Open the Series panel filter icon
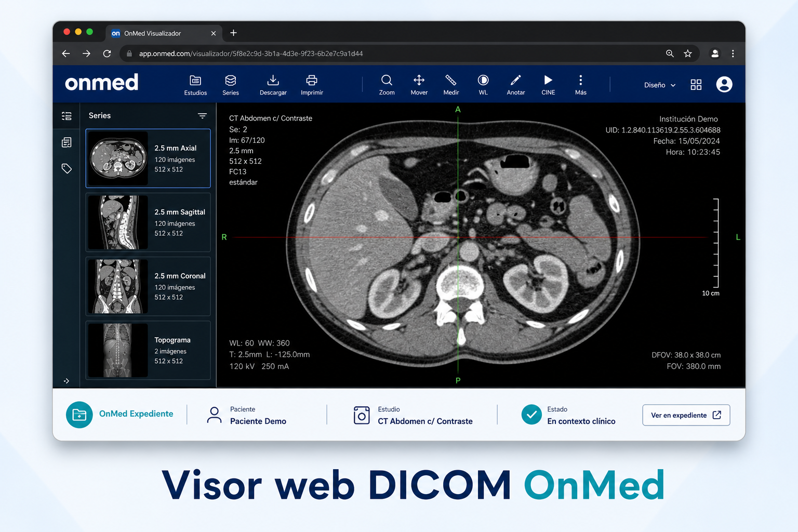 pyautogui.click(x=202, y=116)
